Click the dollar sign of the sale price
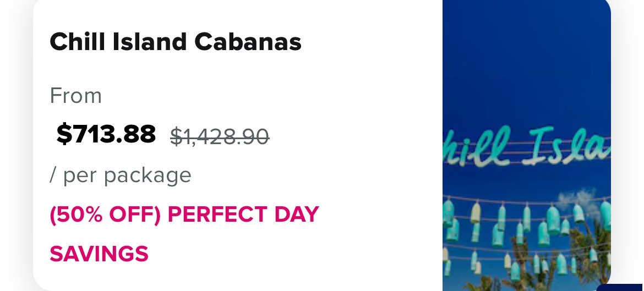This screenshot has width=644, height=291. pos(64,134)
